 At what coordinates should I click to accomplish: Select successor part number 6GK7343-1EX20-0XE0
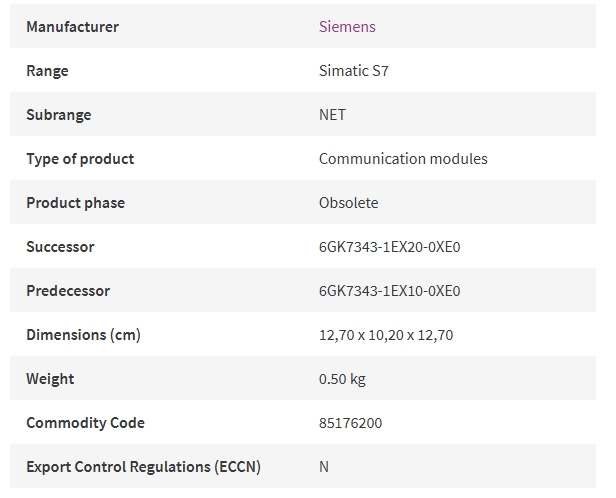tap(389, 247)
